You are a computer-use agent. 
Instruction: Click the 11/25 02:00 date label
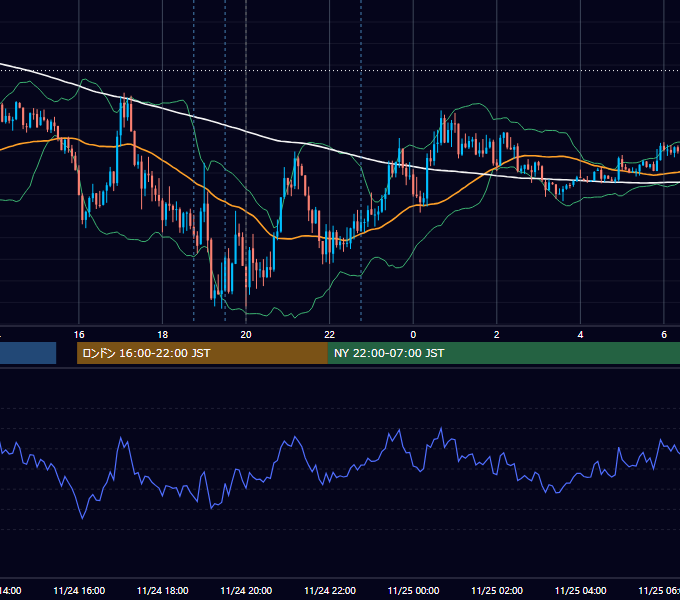pyautogui.click(x=497, y=591)
